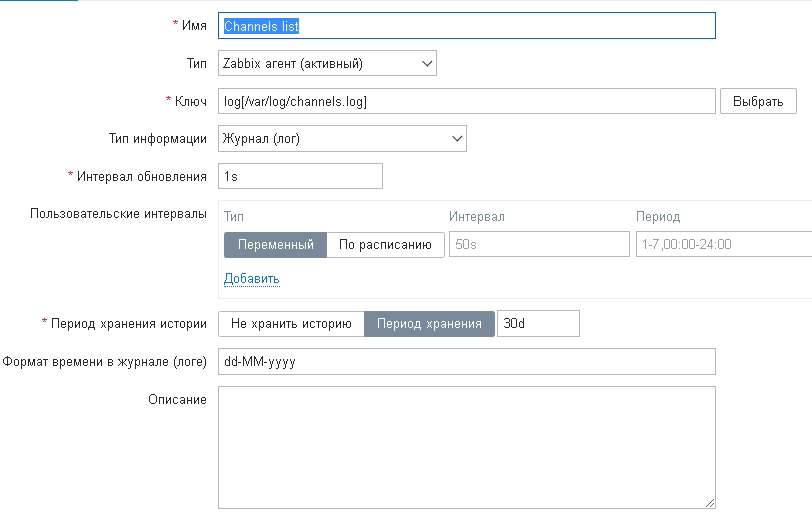Click the chevron arrow of the Тип dropdown
Image resolution: width=812 pixels, height=512 pixels.
[427, 64]
